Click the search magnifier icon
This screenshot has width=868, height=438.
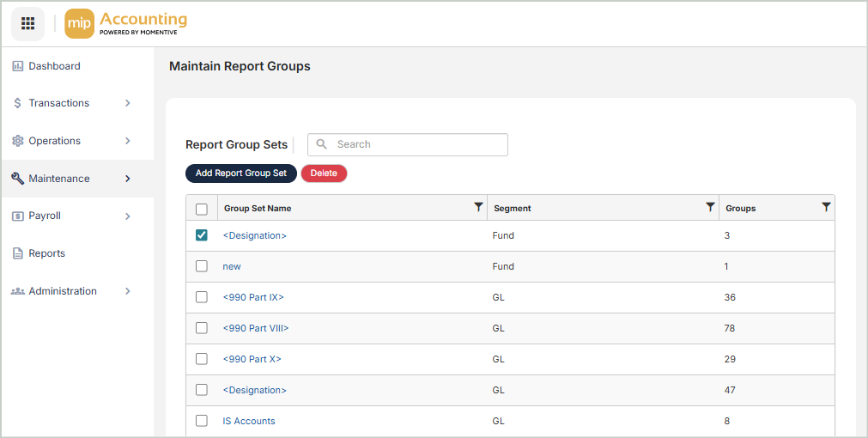tap(322, 144)
